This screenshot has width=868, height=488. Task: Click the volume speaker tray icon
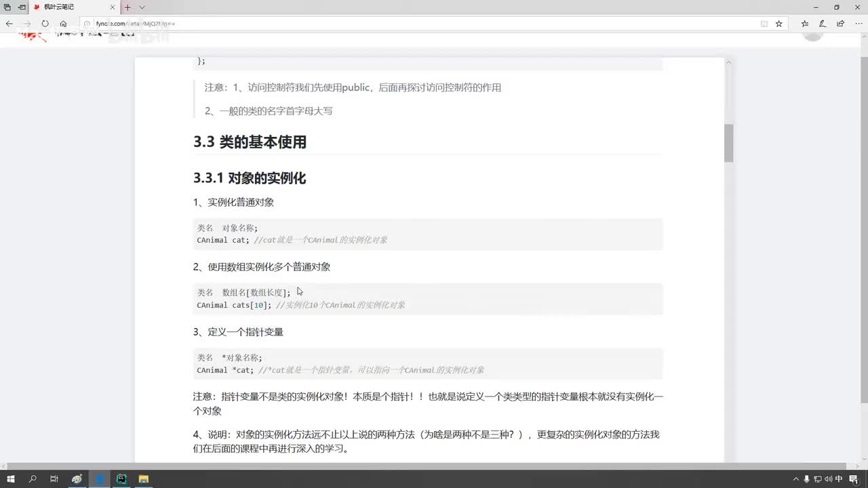(828, 479)
